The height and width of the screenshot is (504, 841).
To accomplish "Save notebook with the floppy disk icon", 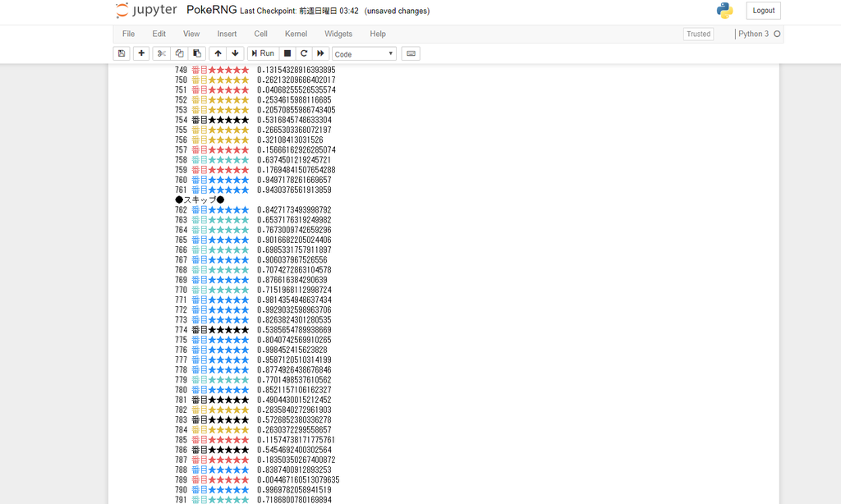I will 122,53.
